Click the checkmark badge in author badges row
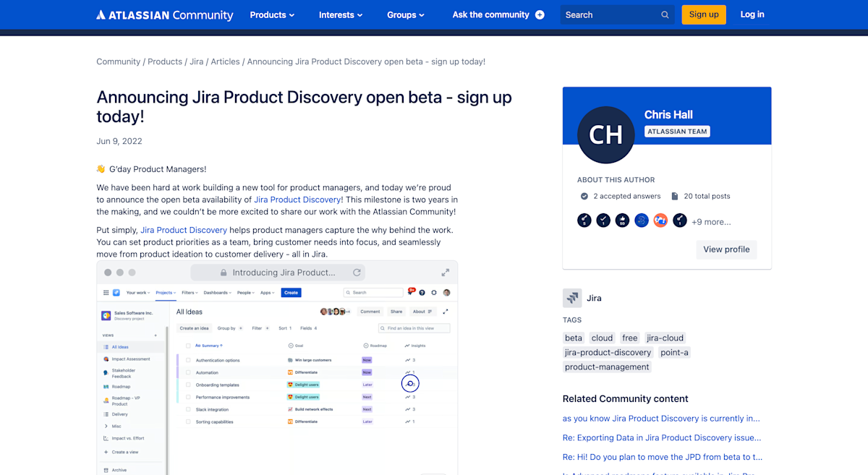Viewport: 868px width, 475px height. tap(603, 221)
